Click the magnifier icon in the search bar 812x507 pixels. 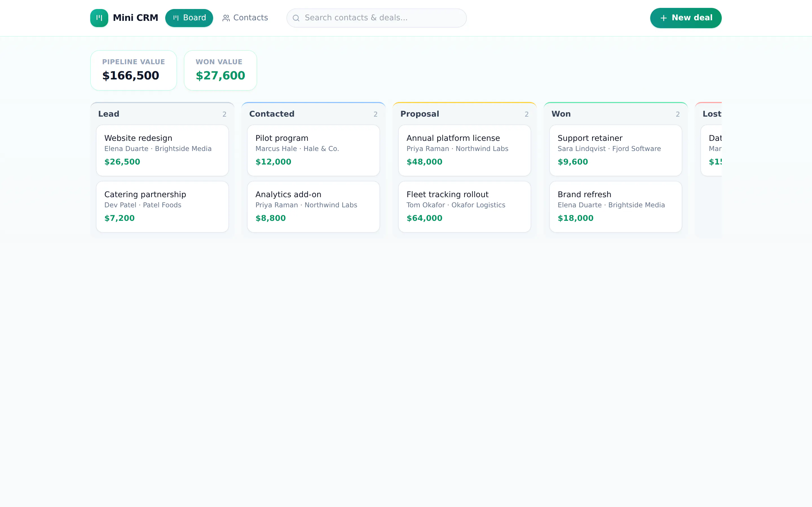[296, 18]
